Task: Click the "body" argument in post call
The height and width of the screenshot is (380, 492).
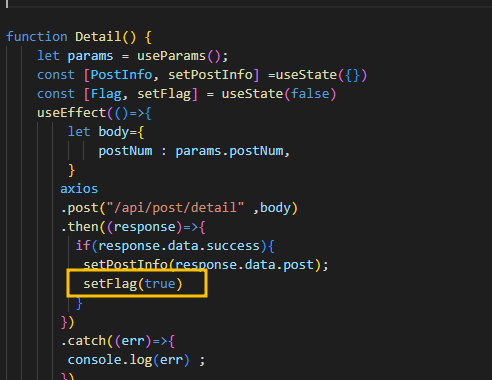Action: click(x=275, y=208)
